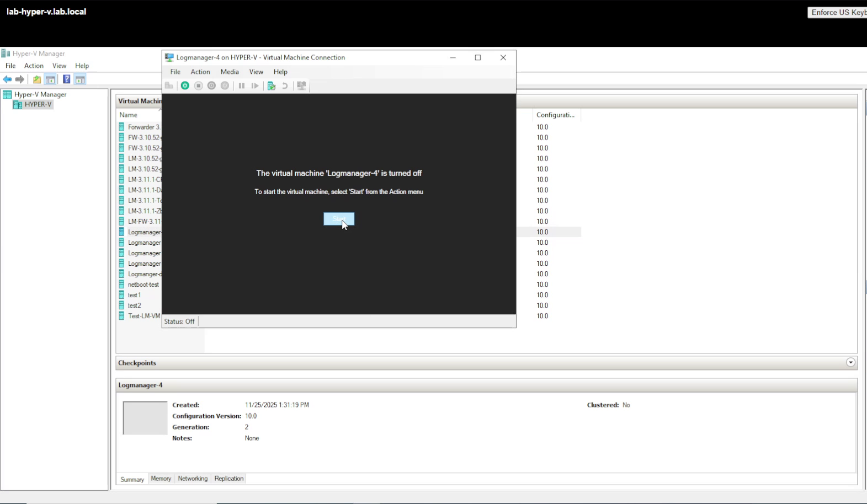Open Help menu in Hyper-V Manager

[x=82, y=66]
